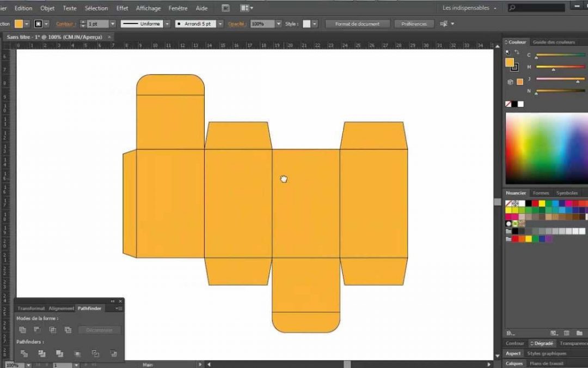Image resolution: width=588 pixels, height=368 pixels.
Task: Click the Divide pathfinder icon
Action: click(x=23, y=353)
